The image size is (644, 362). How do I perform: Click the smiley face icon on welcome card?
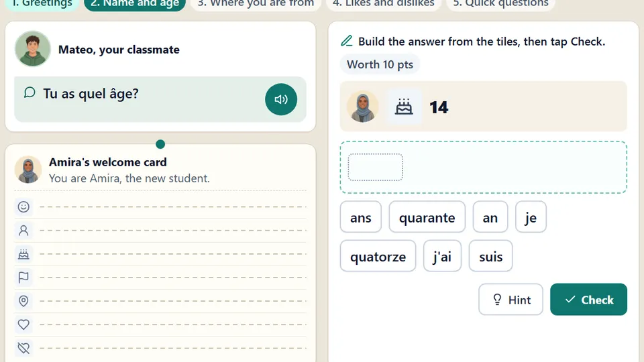pyautogui.click(x=23, y=206)
